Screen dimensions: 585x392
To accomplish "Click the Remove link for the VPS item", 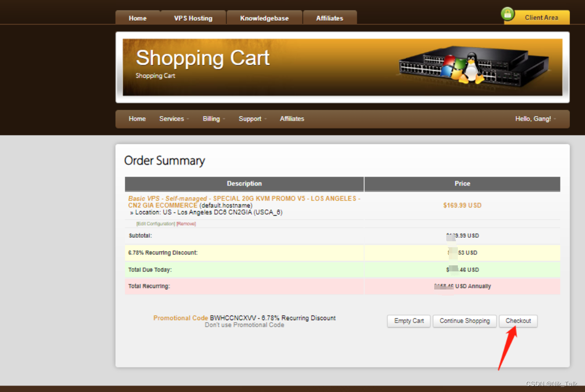I will coord(186,224).
